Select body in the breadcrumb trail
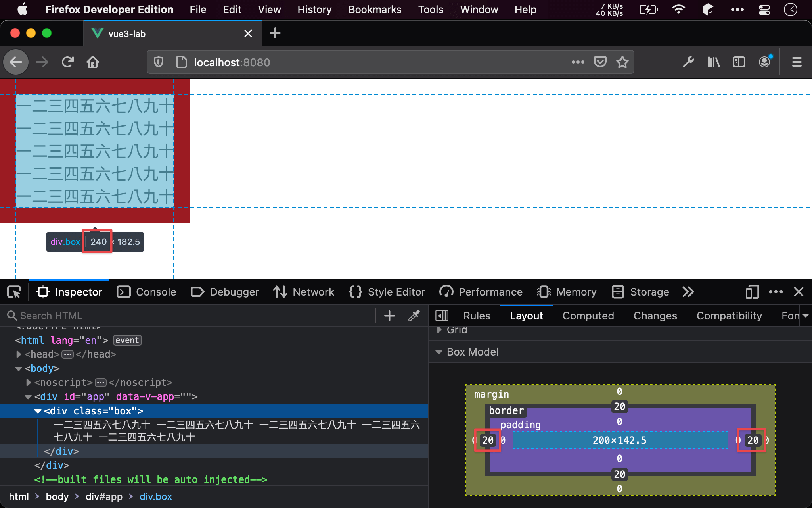 coord(57,496)
